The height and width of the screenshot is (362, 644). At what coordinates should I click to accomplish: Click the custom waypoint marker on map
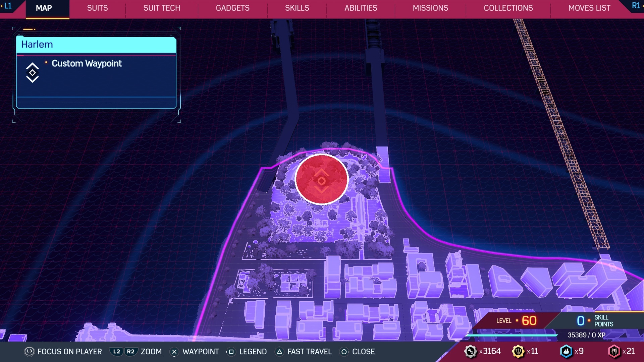tap(321, 180)
